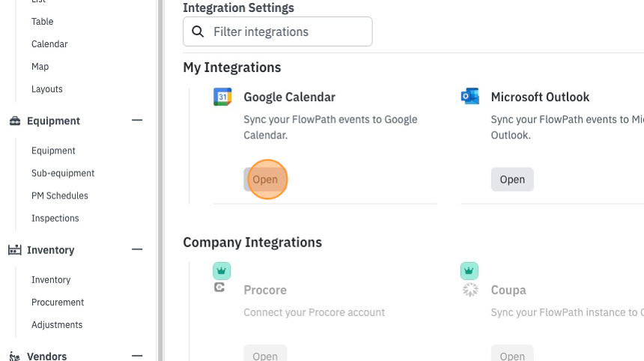Click the Procore title text
This screenshot has width=644, height=361.
point(265,290)
